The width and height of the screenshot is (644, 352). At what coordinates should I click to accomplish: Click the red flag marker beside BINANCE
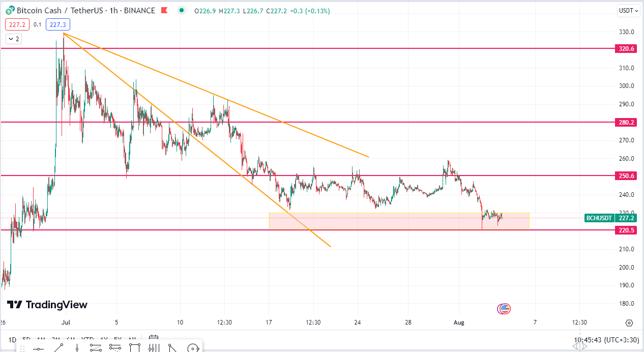[164, 11]
